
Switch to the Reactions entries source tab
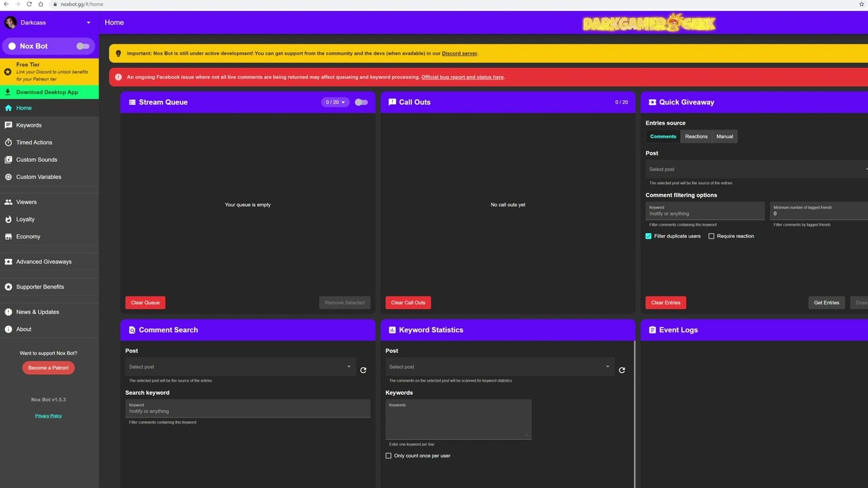coord(696,136)
